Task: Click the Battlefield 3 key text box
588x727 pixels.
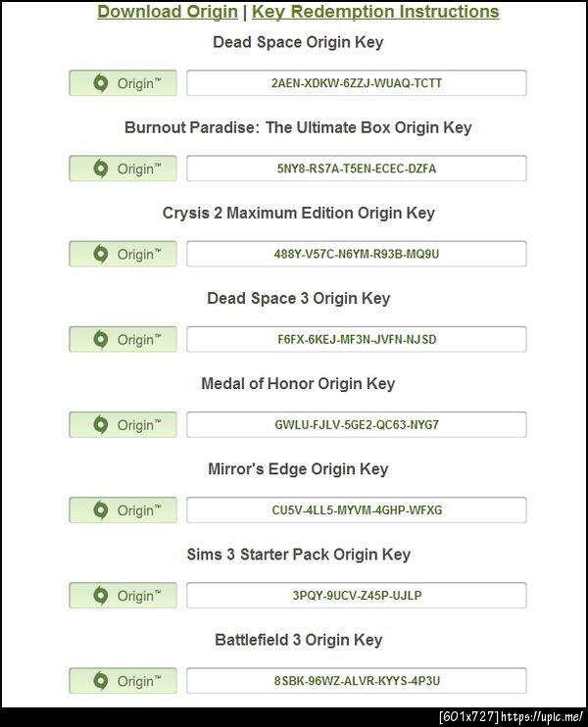Action: (x=357, y=681)
